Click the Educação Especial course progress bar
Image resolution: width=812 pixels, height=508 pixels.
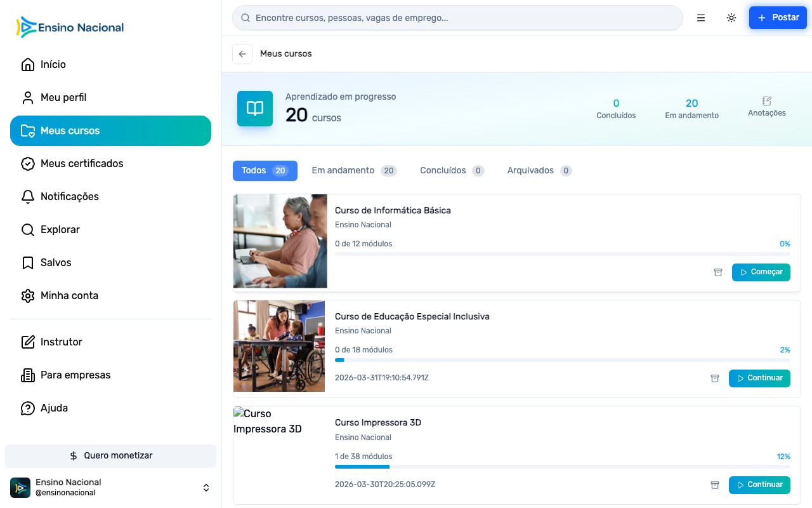point(562,360)
